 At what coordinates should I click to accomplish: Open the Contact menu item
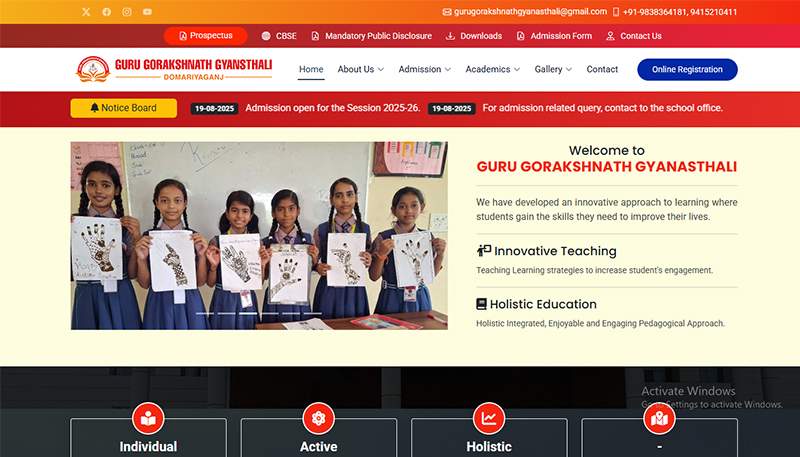point(602,69)
